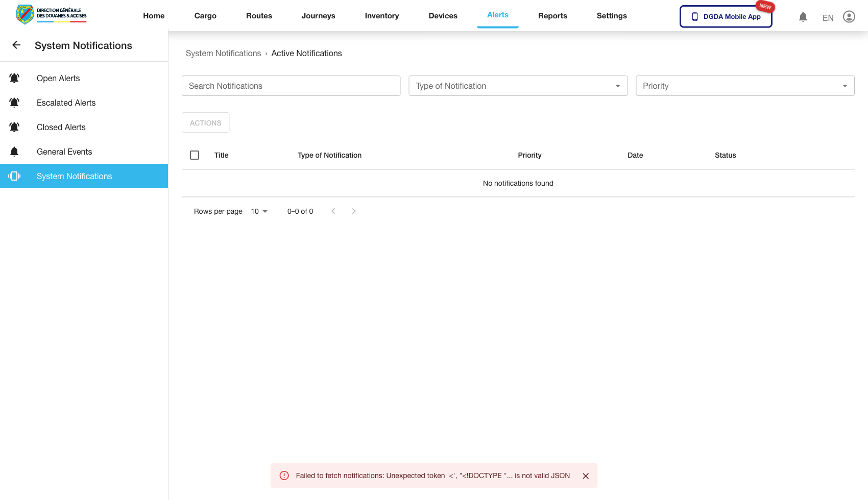Open the System Notifications breadcrumb link
868x500 pixels.
pyautogui.click(x=223, y=53)
